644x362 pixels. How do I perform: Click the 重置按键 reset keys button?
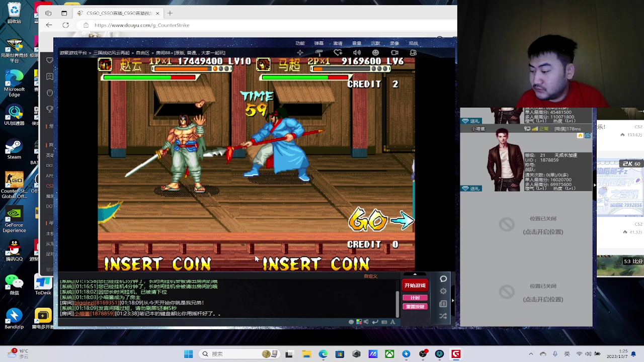[x=415, y=306]
